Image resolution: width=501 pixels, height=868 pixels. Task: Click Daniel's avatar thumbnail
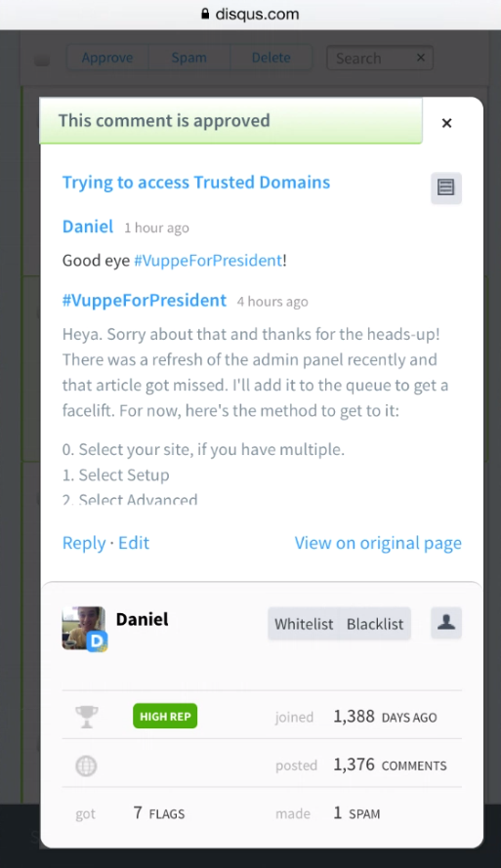85,629
